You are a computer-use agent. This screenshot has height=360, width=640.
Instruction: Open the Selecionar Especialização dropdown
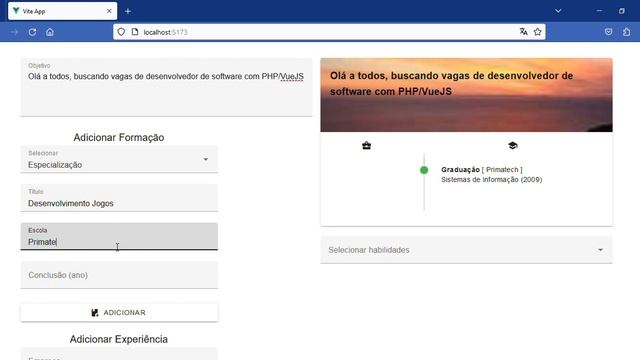[x=119, y=159]
